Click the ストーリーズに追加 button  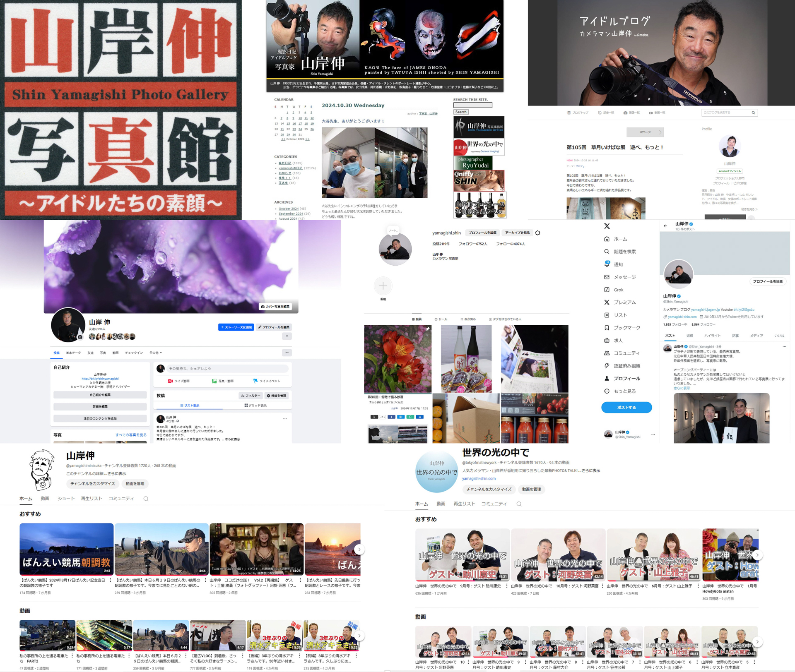236,327
